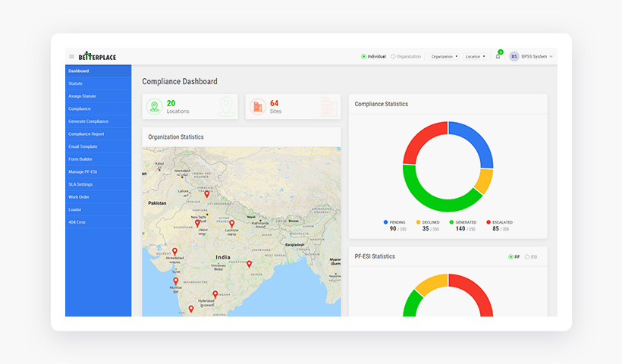Click the map pin near Odisha
Viewport: 622px width, 364px height.
249,264
